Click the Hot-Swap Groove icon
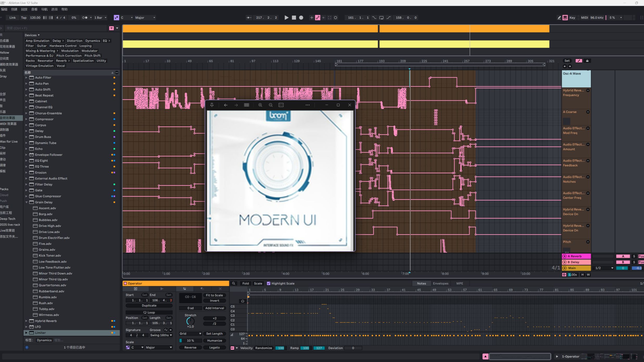This screenshot has height=362, width=644. [x=166, y=330]
